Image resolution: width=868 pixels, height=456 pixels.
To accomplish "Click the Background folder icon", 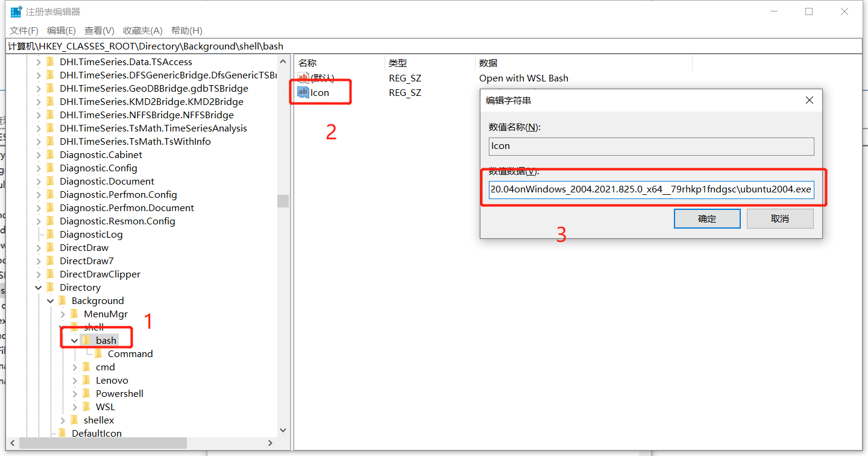I will tap(62, 300).
